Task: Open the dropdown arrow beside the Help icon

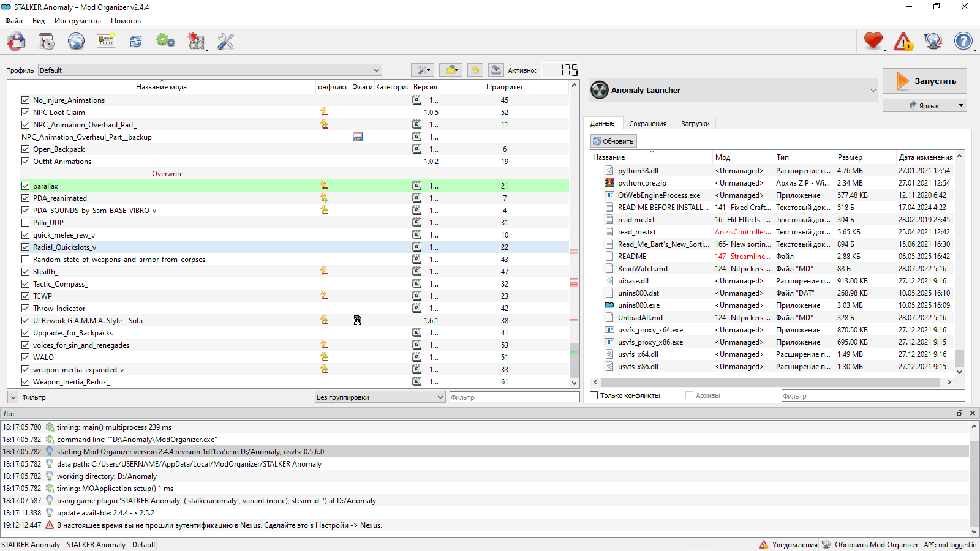Action: coord(975,50)
